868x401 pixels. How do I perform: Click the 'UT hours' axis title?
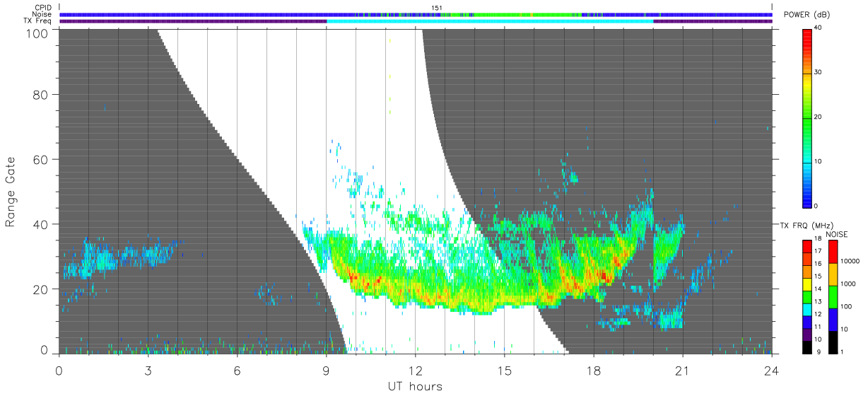point(415,387)
